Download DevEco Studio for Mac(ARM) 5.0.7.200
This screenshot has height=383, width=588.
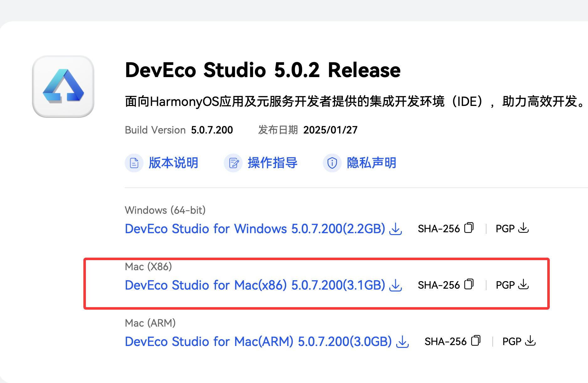(x=259, y=342)
